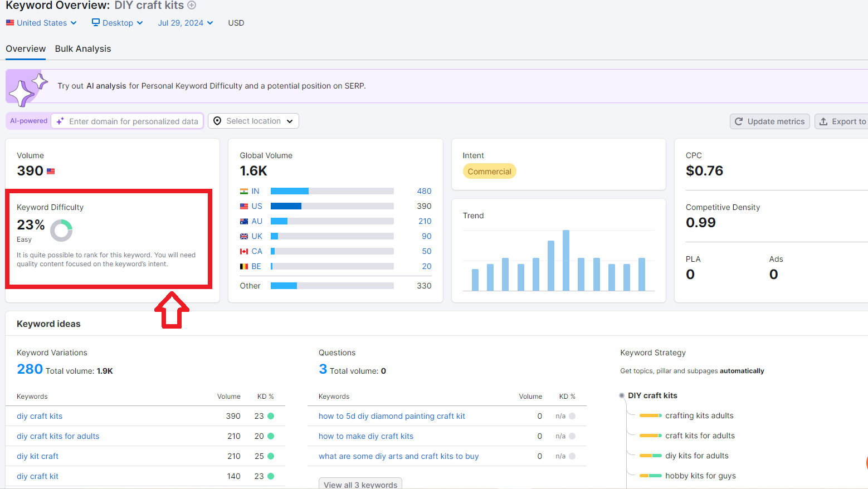
Task: Click the Competitive Density value 0.99
Action: pos(701,223)
